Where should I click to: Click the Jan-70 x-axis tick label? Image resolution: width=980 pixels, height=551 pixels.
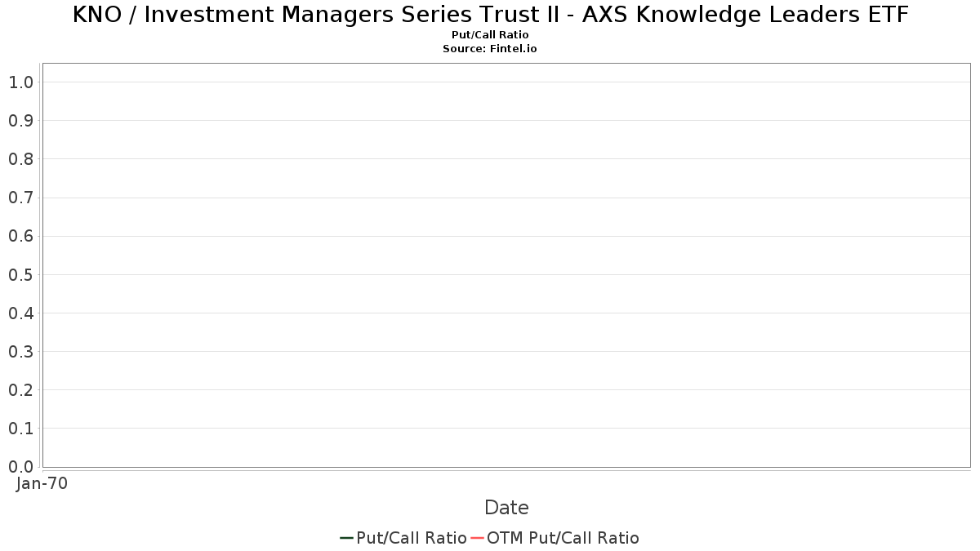[x=42, y=483]
